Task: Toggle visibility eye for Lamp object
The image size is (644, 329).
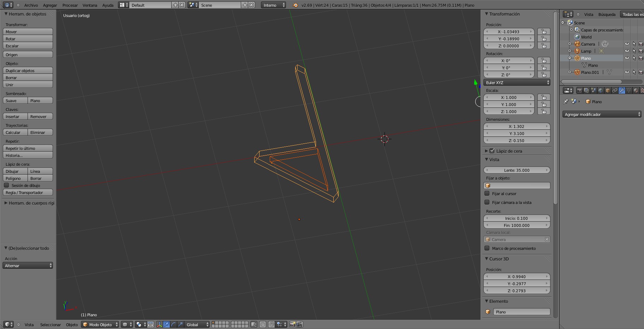Action: point(627,51)
